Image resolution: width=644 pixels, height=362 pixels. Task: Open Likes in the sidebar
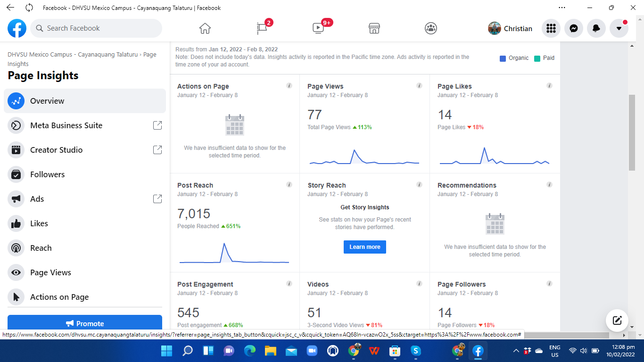[85, 223]
